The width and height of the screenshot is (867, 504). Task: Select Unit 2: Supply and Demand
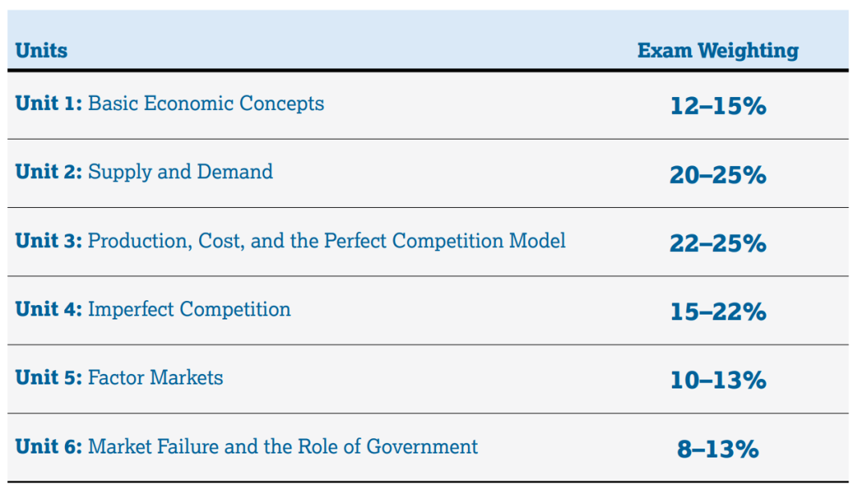(144, 172)
